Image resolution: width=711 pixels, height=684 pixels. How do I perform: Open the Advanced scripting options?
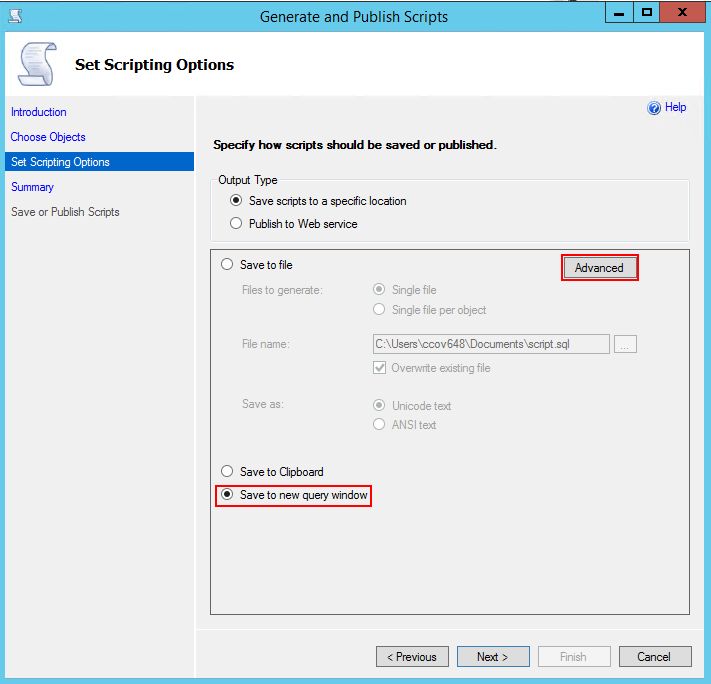(599, 268)
